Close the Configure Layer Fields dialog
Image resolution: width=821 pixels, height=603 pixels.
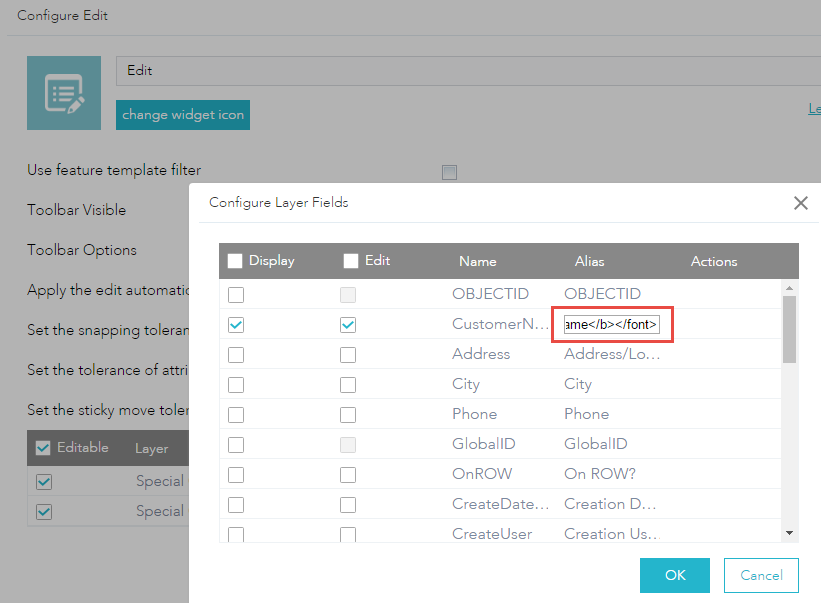801,203
